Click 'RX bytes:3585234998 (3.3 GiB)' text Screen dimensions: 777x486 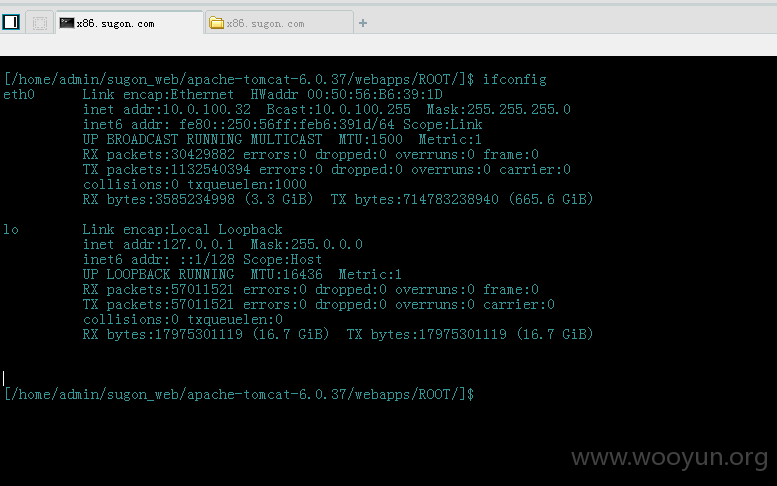coord(198,199)
